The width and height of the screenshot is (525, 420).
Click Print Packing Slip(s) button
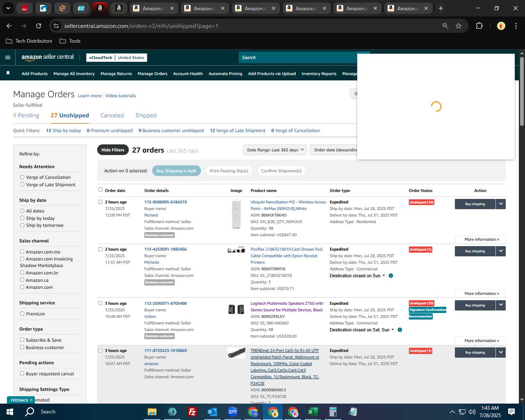[x=229, y=171]
